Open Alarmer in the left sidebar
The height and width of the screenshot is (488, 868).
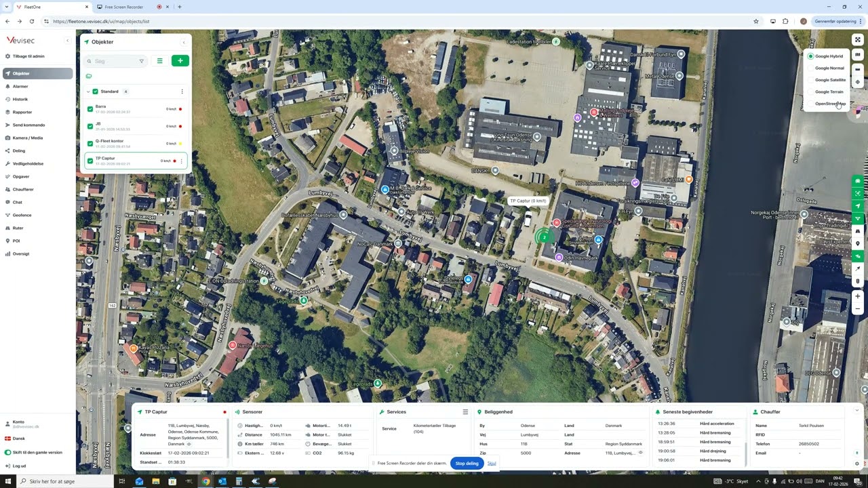38,86
